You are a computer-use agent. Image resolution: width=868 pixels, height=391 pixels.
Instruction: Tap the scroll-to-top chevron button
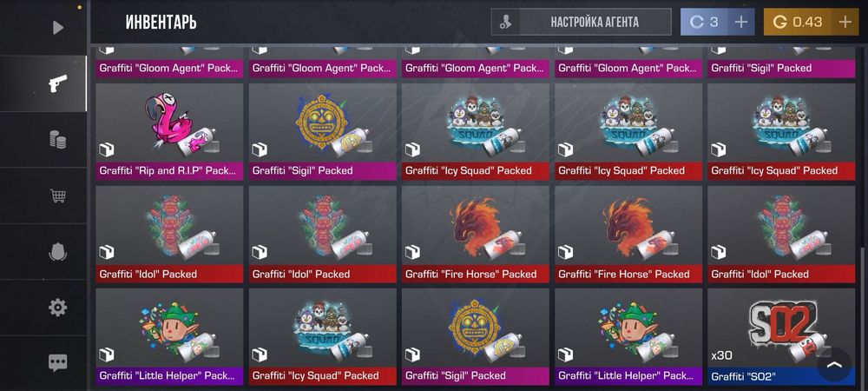[x=834, y=364]
